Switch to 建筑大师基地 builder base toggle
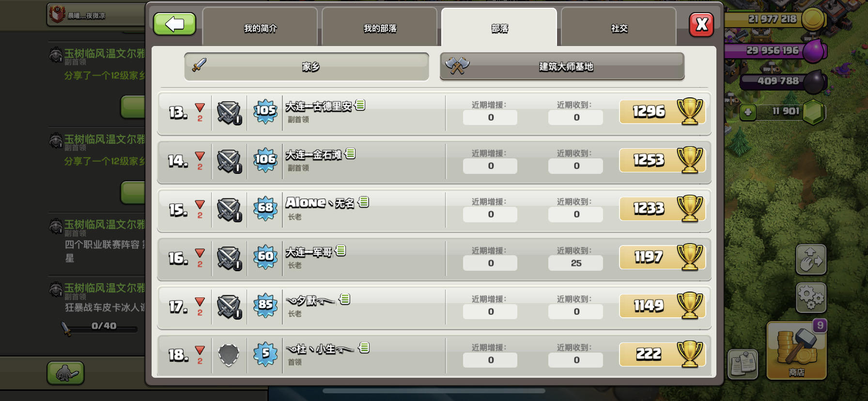The width and height of the screenshot is (868, 401). coord(562,66)
